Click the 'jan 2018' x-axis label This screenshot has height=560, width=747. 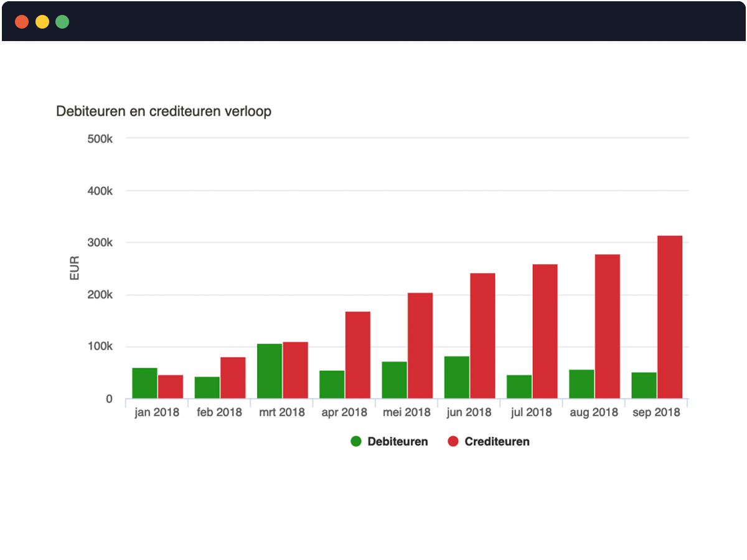157,413
